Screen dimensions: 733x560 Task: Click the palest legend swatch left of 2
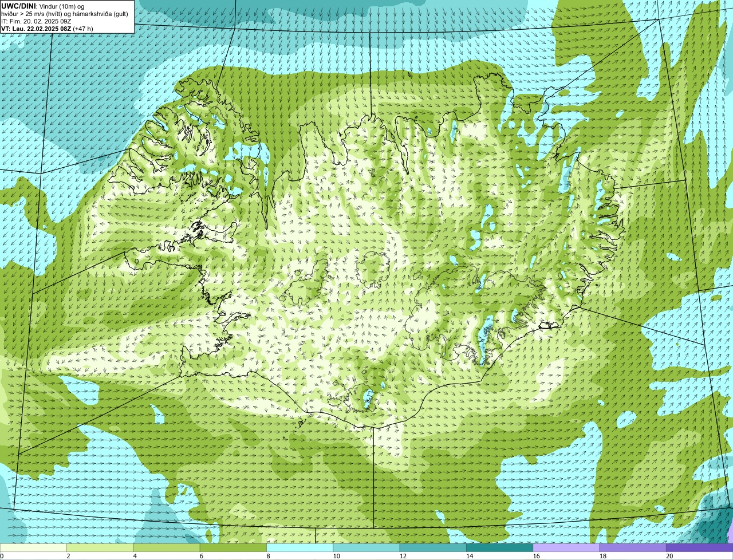pos(33,547)
